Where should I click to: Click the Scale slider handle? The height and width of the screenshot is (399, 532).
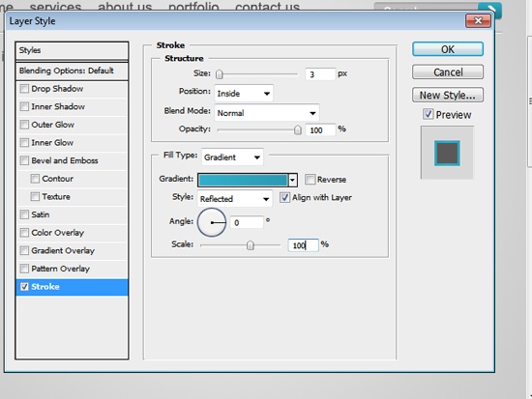tap(251, 245)
